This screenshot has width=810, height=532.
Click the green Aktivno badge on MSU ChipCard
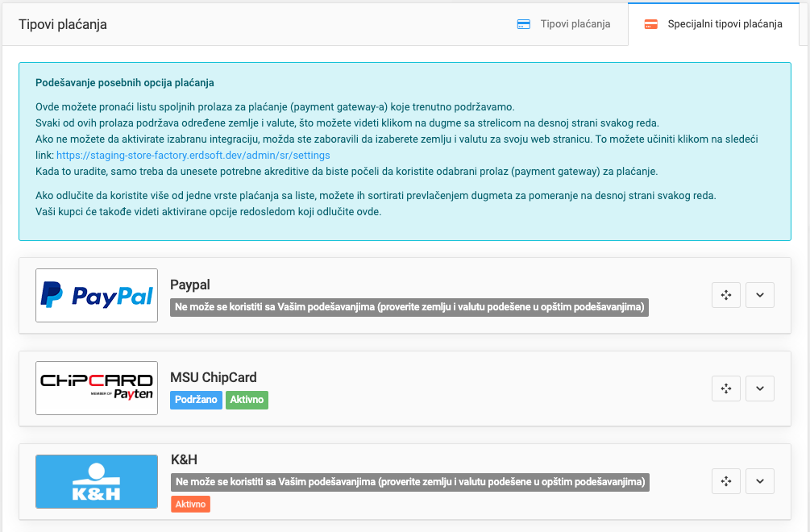(x=247, y=400)
